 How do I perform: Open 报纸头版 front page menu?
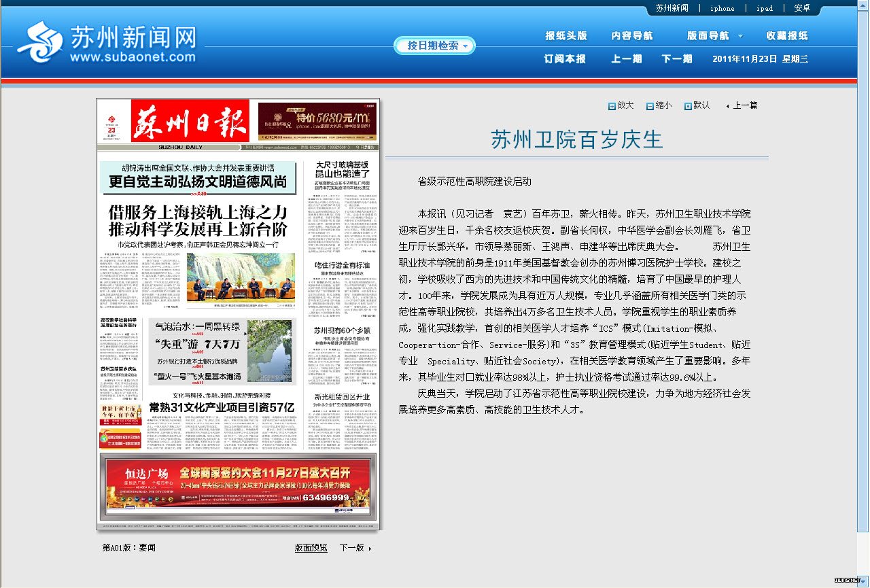click(x=565, y=36)
